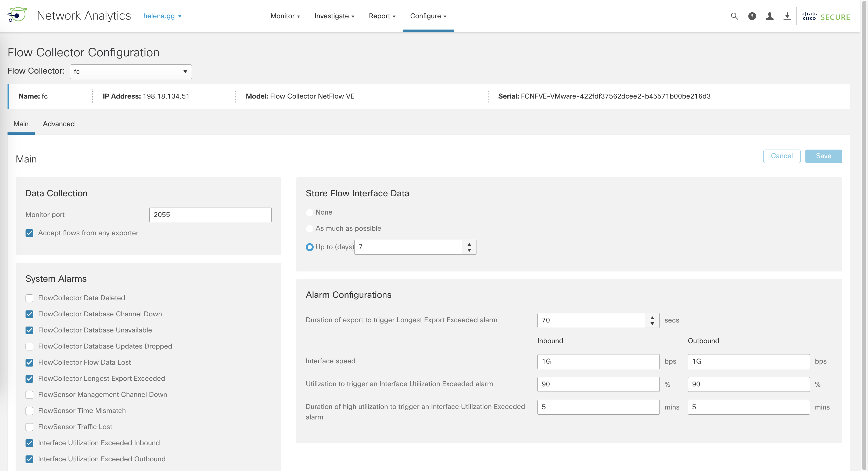Uncheck Accept flows from any exporter
This screenshot has width=868, height=471.
tap(30, 233)
